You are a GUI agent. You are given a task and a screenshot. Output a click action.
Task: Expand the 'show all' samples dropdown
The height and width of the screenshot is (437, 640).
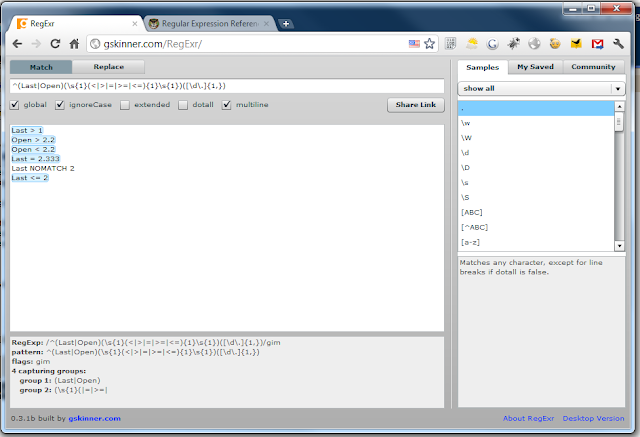pos(541,89)
